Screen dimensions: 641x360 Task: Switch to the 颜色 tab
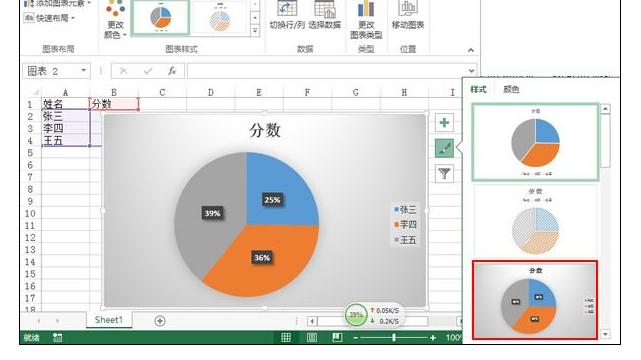[511, 89]
